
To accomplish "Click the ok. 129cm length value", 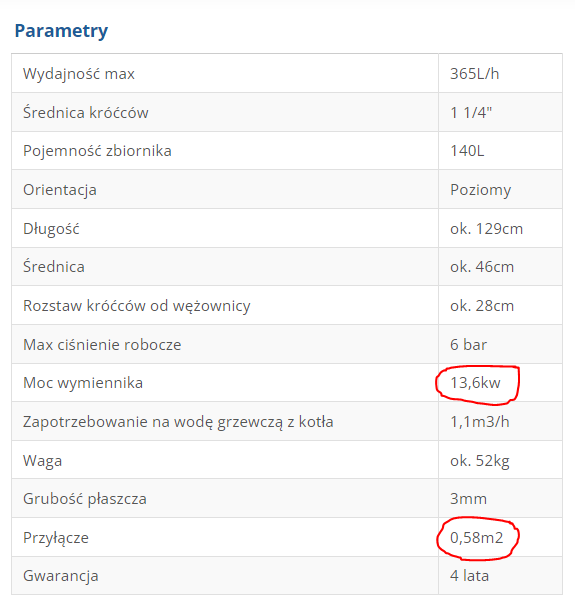I will pyautogui.click(x=486, y=229).
